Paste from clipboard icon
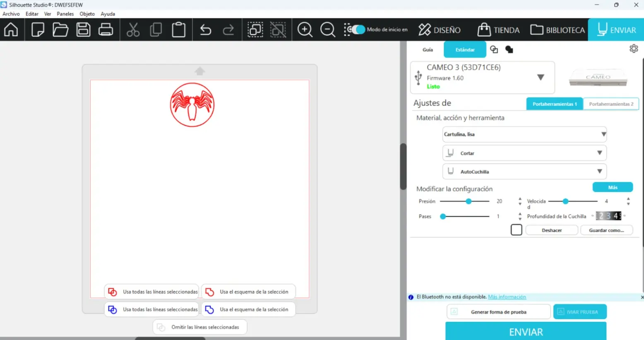Viewport: 644px width, 340px height. pos(178,30)
